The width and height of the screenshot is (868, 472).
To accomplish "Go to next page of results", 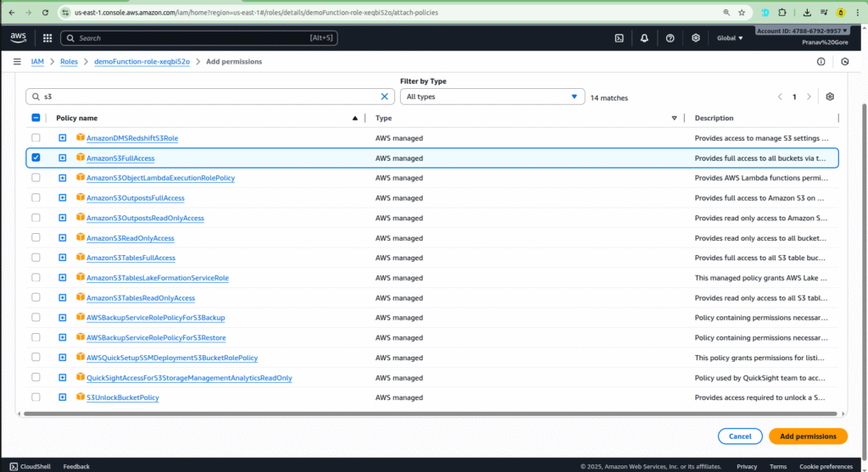I will [809, 97].
